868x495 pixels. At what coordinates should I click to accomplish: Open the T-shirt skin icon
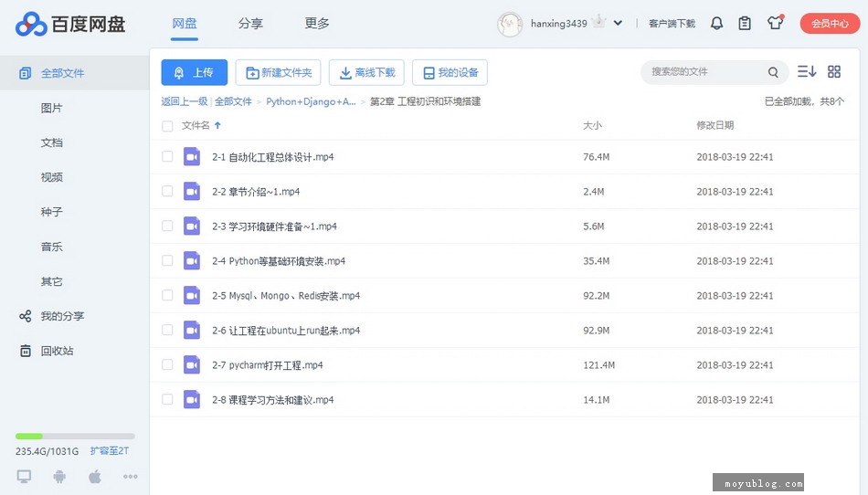point(775,22)
